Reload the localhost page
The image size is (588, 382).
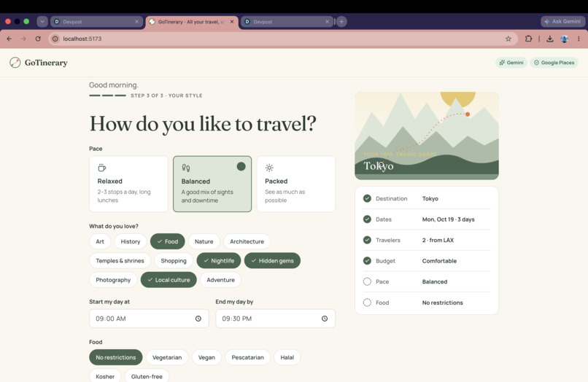click(38, 39)
